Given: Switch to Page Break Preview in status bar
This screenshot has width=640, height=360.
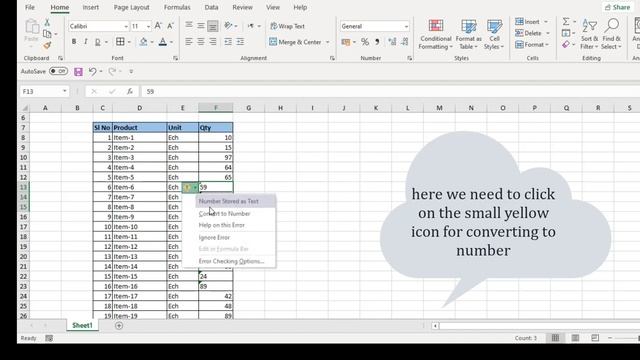Looking at the screenshot, I should pos(595,338).
